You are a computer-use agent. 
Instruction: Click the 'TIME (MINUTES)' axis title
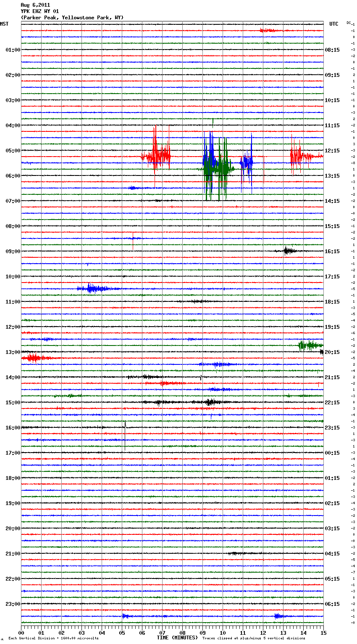pos(177,638)
